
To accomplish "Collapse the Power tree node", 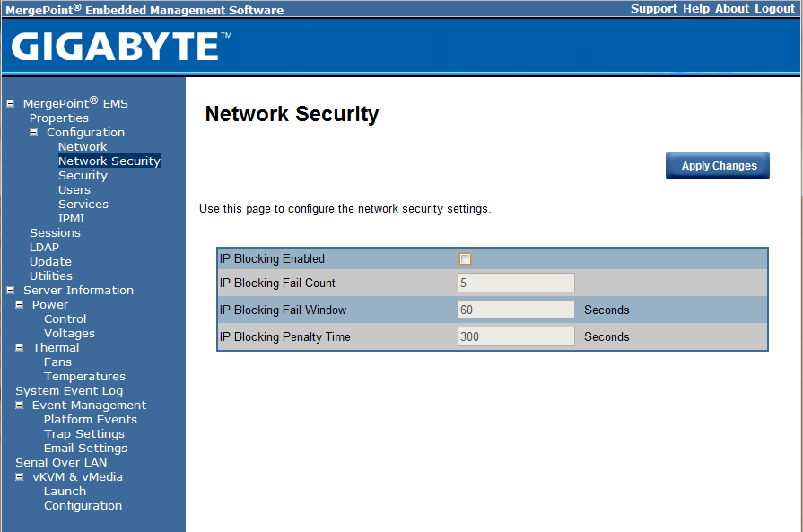I will click(x=20, y=304).
